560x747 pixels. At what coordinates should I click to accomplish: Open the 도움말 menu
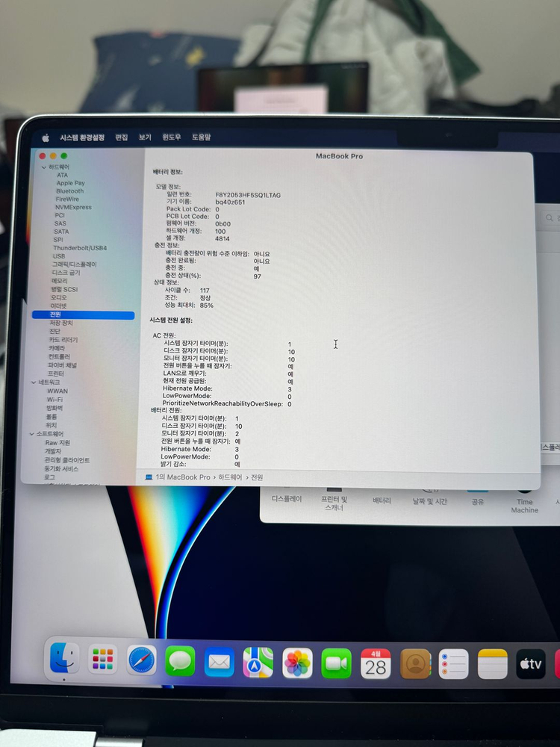201,137
